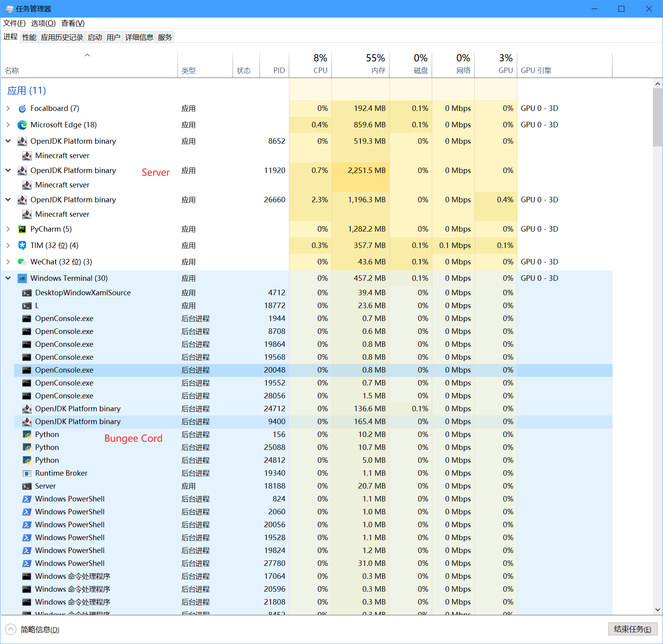Expand the Microsoft Edge process group

[x=8, y=125]
